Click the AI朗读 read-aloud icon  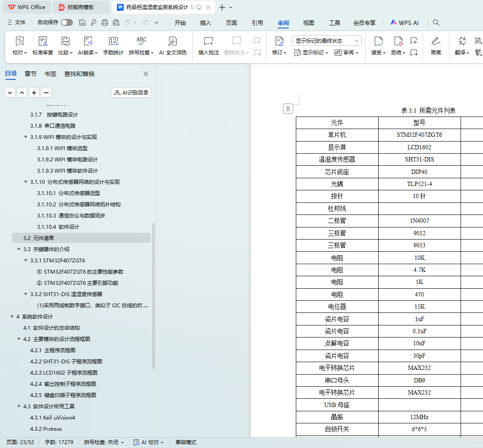coord(88,42)
